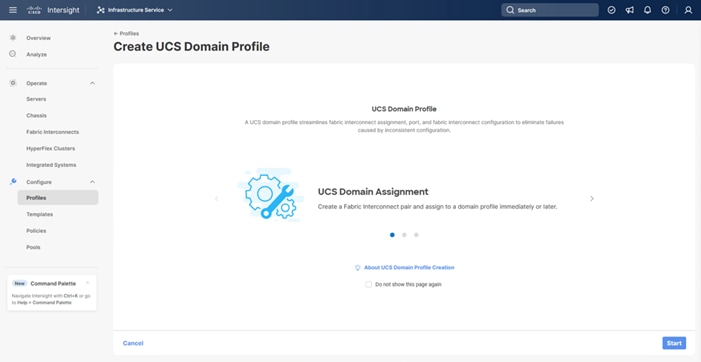Open Templates under Configure
The image size is (701, 362).
(x=39, y=215)
